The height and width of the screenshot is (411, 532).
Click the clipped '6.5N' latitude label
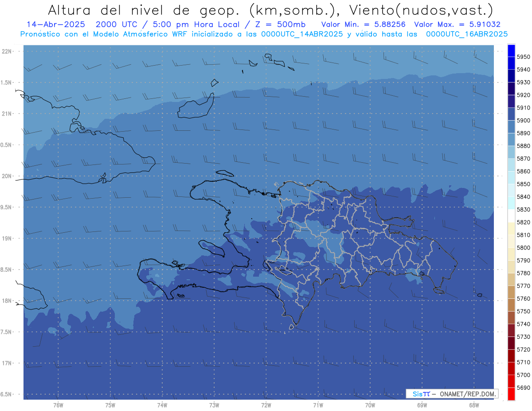pyautogui.click(x=7, y=395)
